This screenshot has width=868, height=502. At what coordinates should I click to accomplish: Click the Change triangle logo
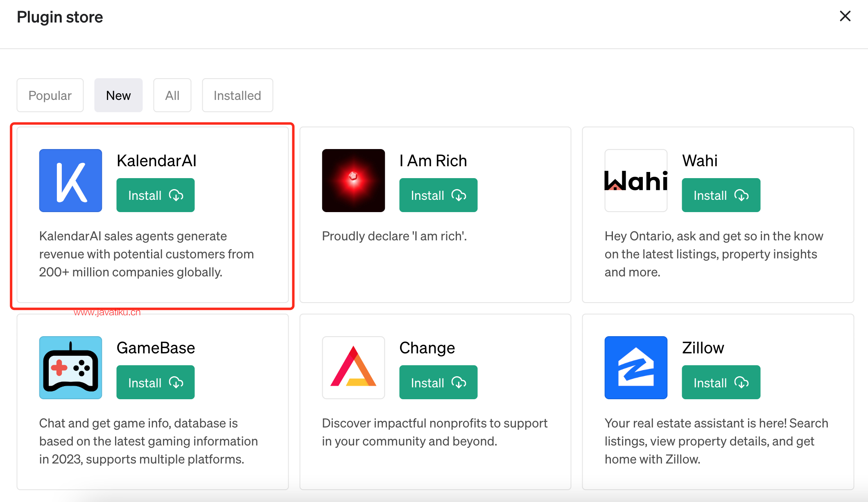click(353, 368)
